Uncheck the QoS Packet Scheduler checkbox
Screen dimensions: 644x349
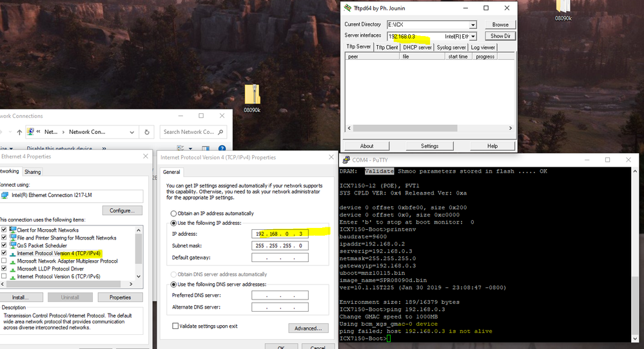coord(5,245)
